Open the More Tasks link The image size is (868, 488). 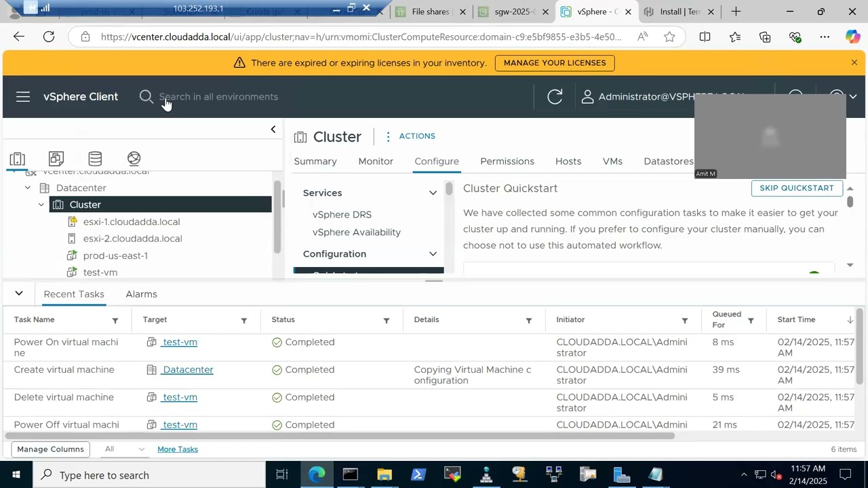pyautogui.click(x=178, y=449)
